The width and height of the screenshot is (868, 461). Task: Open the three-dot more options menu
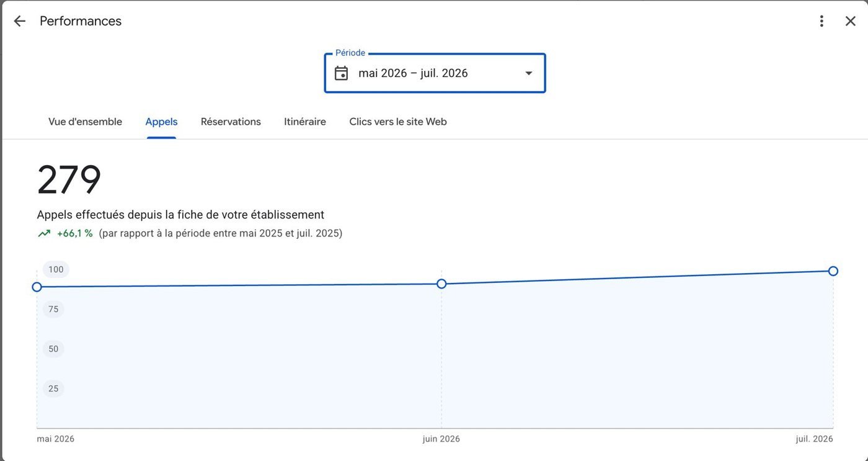[x=821, y=21]
